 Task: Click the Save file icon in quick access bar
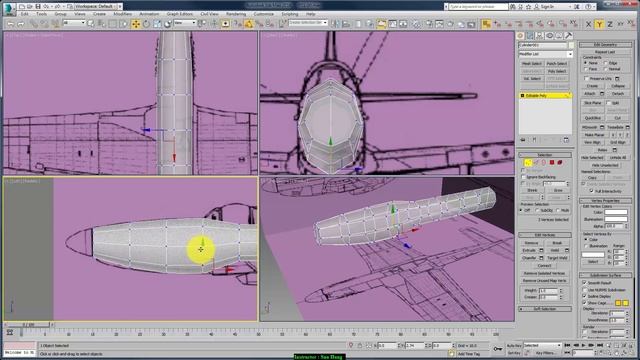(38, 7)
